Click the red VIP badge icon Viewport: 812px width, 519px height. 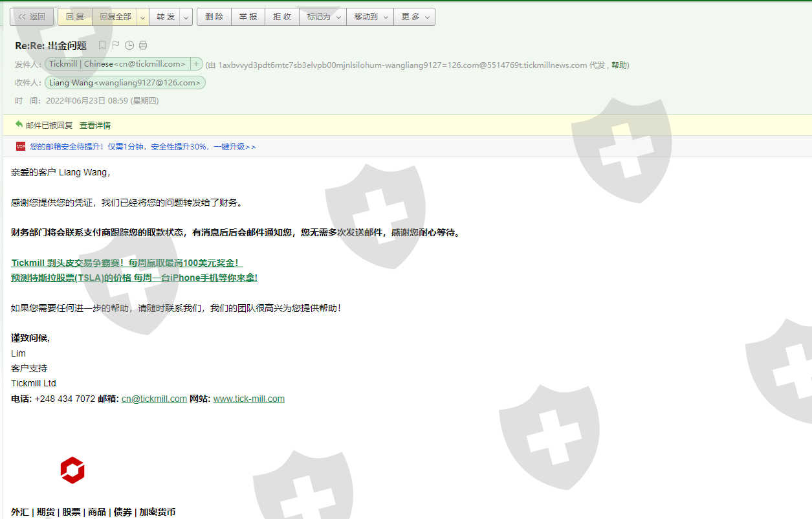click(x=21, y=146)
